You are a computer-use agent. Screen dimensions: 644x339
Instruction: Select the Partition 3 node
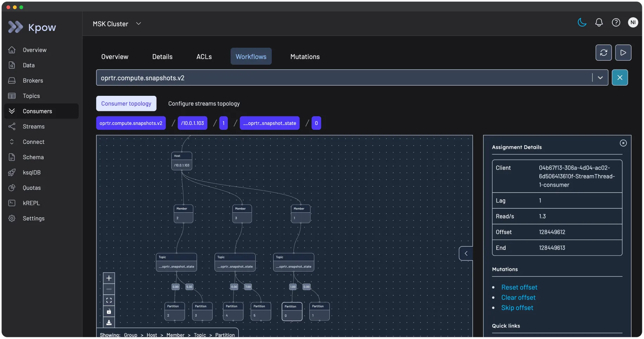pos(202,311)
